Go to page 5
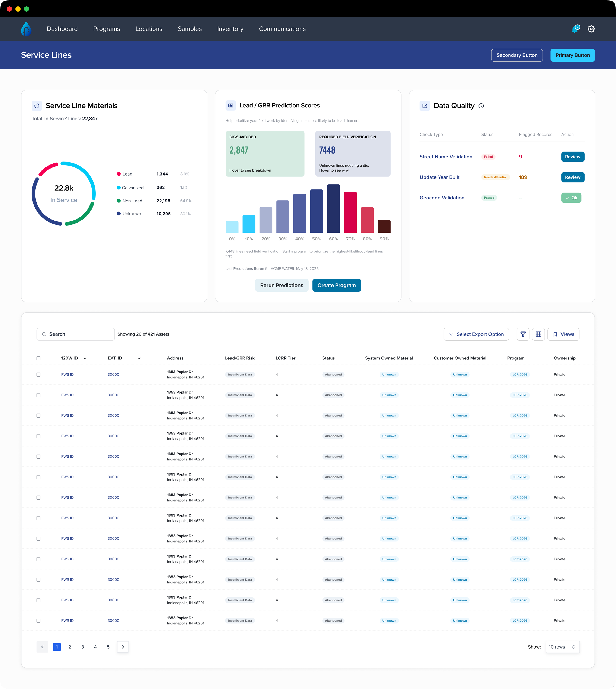 pos(108,647)
